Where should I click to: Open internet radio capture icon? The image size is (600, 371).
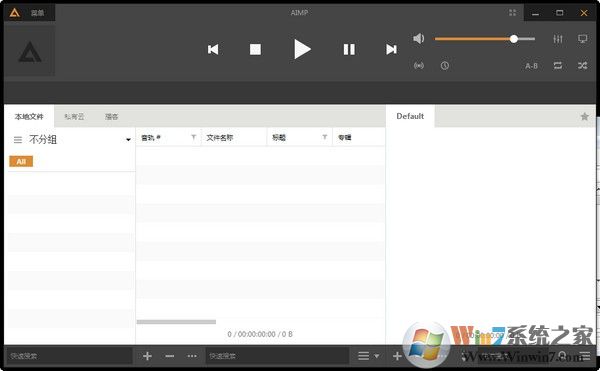point(419,66)
